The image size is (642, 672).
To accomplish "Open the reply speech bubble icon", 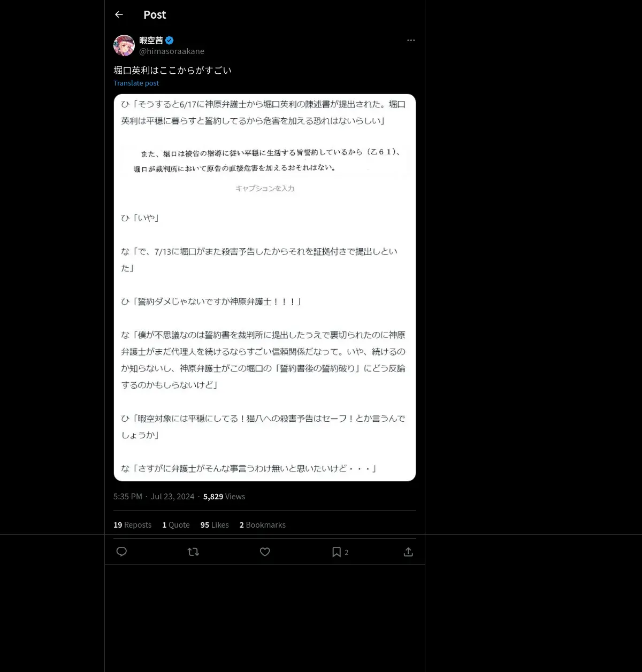I will tap(121, 552).
